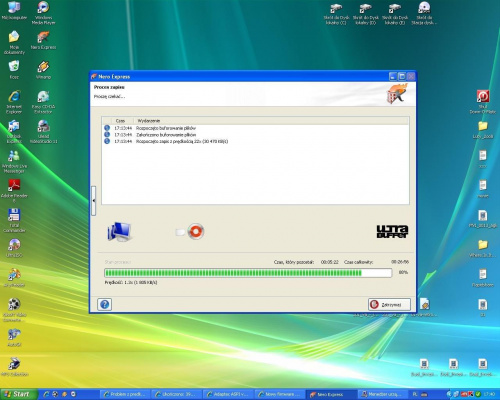Switch to 'Nero Firmware...' taskbar window
This screenshot has height=400, width=500.
pyautogui.click(x=279, y=394)
